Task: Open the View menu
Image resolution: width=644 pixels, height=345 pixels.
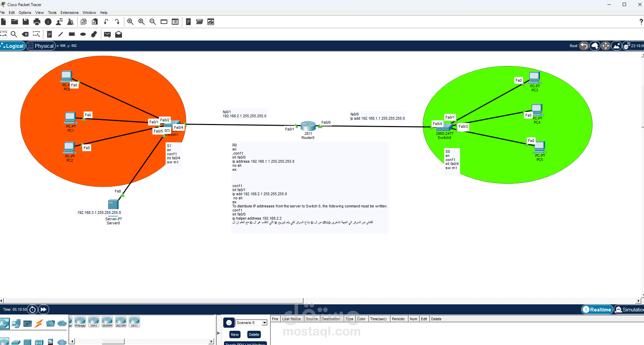Action: (x=39, y=13)
